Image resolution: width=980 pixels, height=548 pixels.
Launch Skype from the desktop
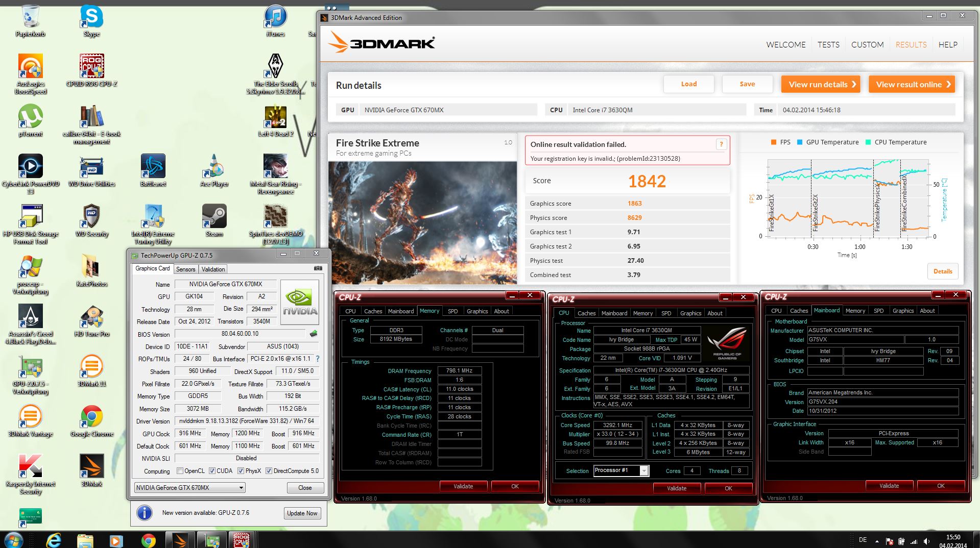click(x=92, y=21)
